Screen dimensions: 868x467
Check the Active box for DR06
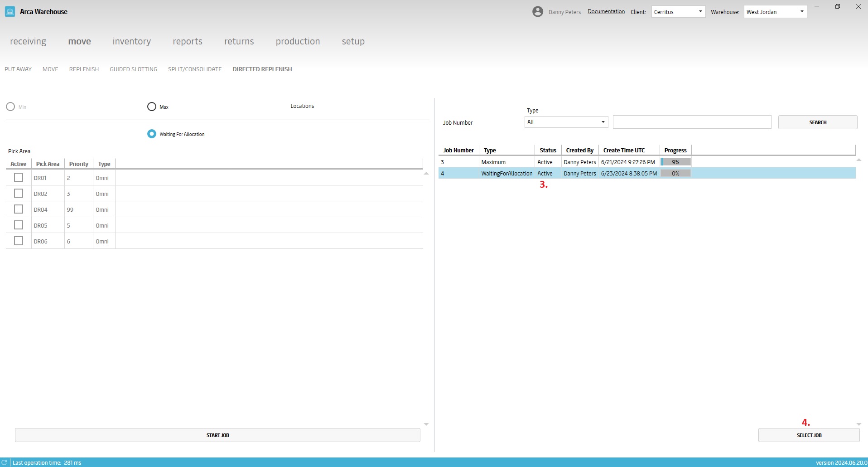tap(19, 241)
